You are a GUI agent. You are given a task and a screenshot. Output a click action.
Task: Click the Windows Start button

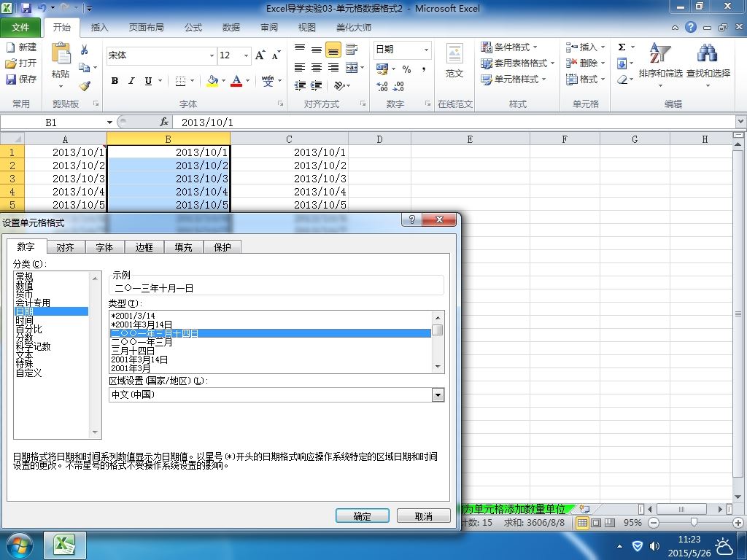[x=19, y=545]
